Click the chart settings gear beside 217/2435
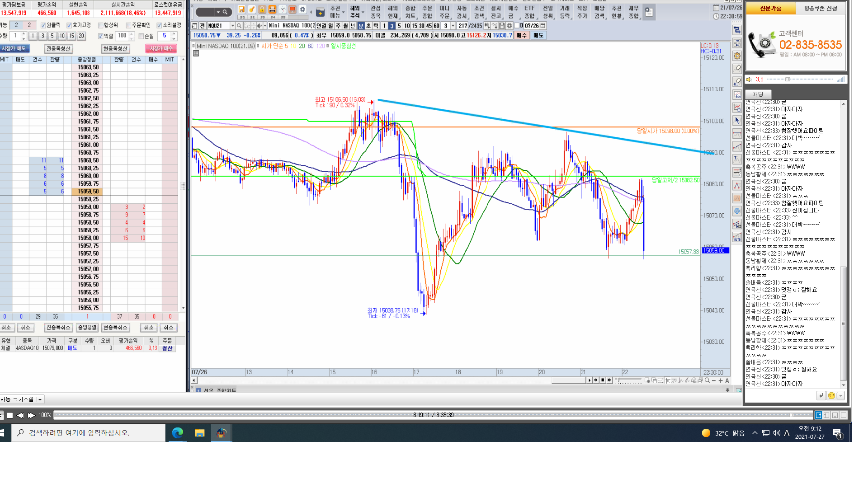 pyautogui.click(x=509, y=26)
